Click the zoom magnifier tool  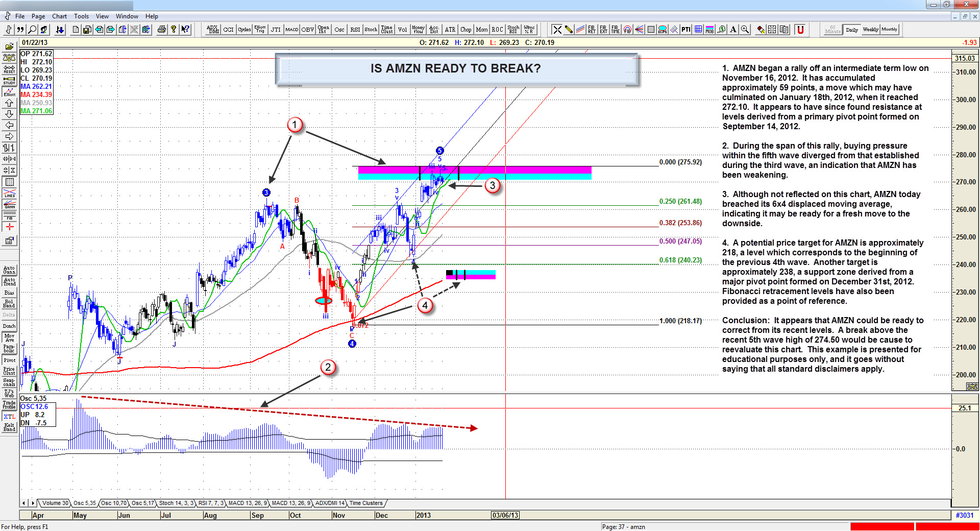(x=745, y=30)
